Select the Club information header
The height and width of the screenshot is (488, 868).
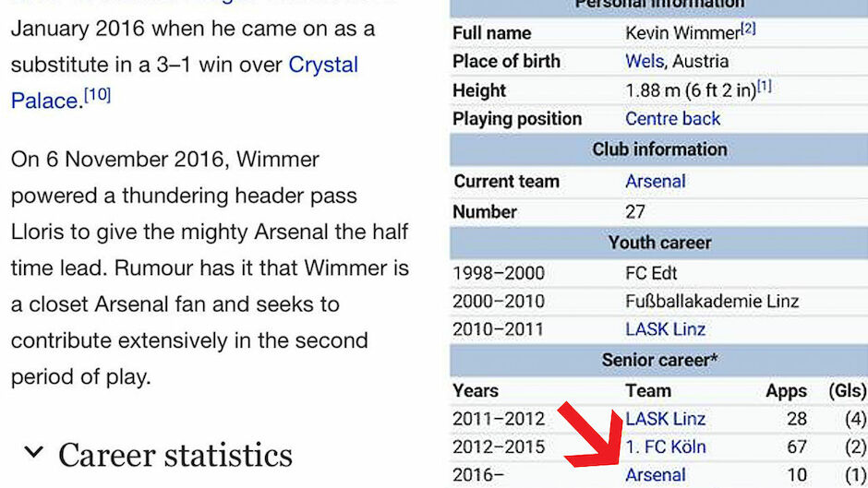click(658, 149)
